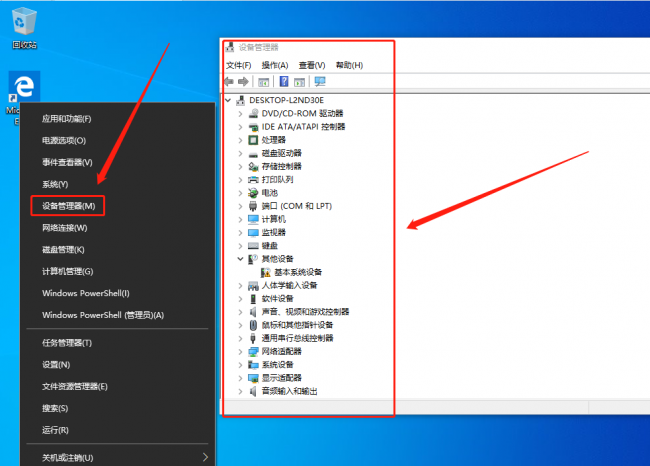Expand the 音频输入和输出 node

(240, 391)
